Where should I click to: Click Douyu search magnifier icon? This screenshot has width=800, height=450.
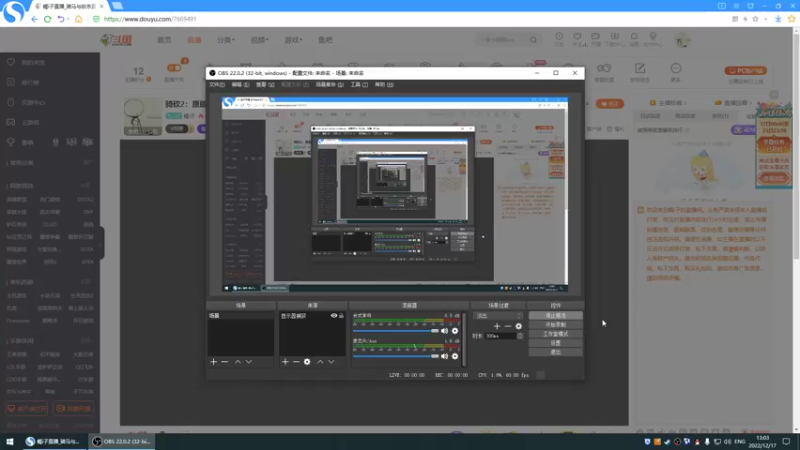tap(533, 40)
